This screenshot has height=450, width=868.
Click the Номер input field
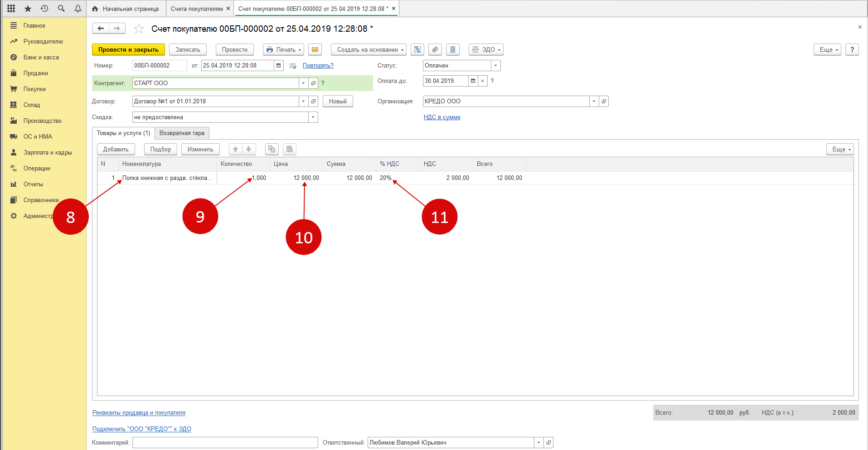[x=160, y=66]
